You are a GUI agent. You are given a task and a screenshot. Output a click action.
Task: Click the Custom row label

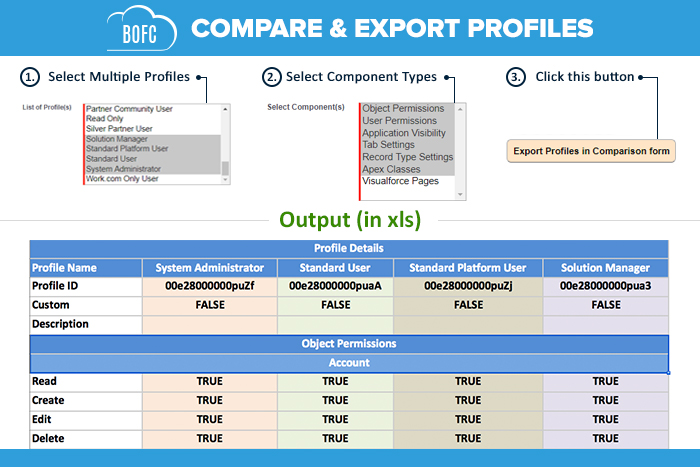(x=86, y=305)
